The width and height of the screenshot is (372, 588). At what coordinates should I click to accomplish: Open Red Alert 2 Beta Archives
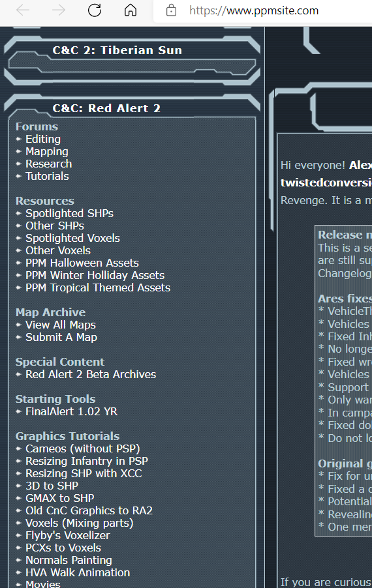[91, 374]
